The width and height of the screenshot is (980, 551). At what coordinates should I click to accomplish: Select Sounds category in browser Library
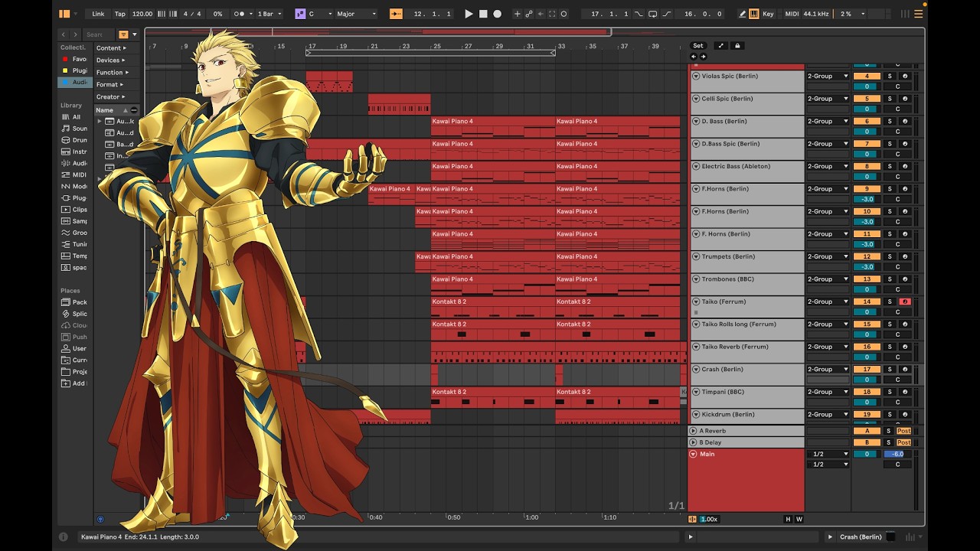click(75, 129)
